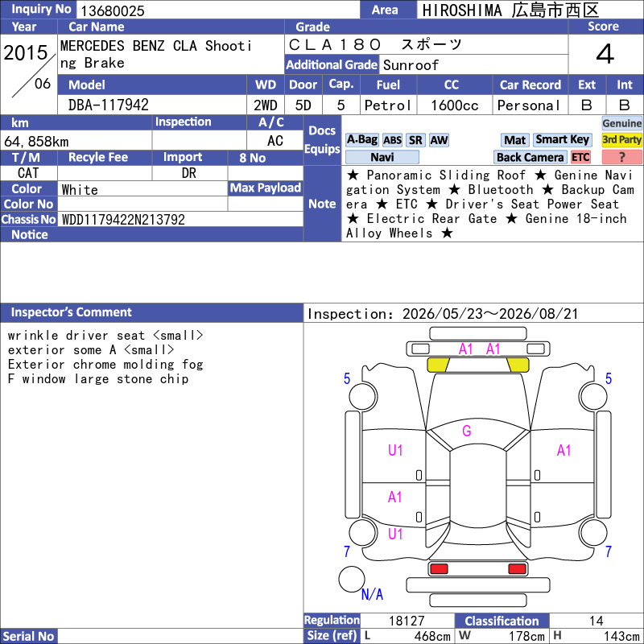Screen dimensions: 644x644
Task: Click the inquiry number 13680025
Action: pos(113,10)
